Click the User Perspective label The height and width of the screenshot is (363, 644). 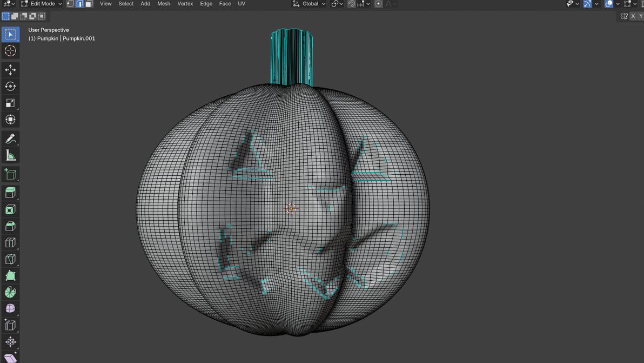tap(49, 30)
